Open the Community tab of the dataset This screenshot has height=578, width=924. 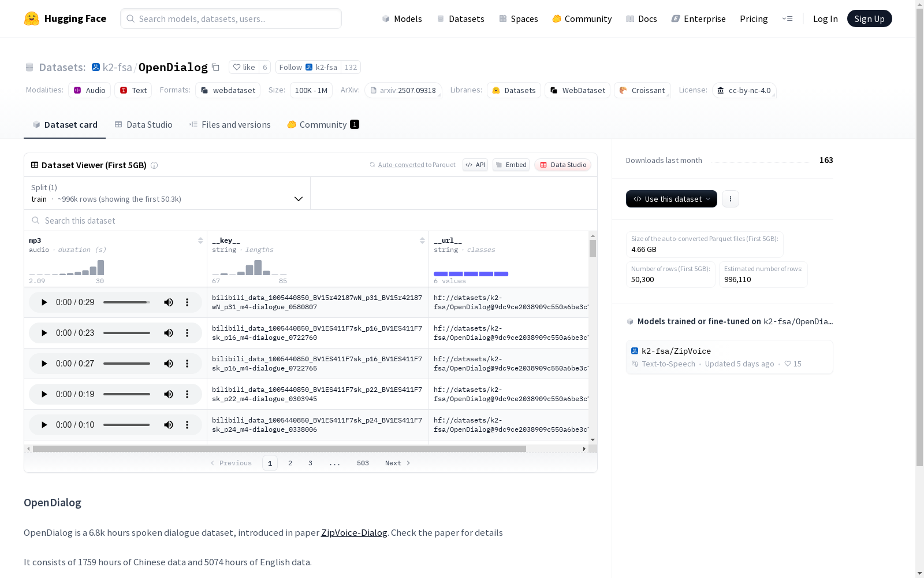pos(323,125)
